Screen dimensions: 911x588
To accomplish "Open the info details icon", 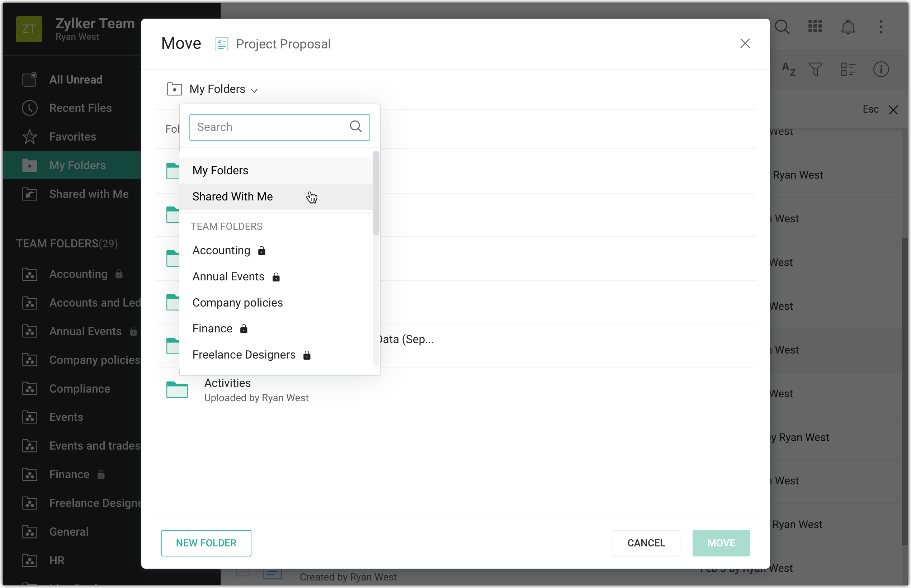I will [881, 70].
